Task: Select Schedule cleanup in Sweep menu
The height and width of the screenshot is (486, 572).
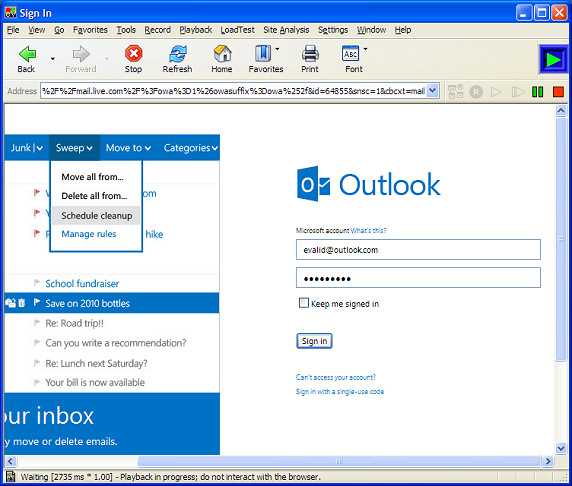Action: 96,216
